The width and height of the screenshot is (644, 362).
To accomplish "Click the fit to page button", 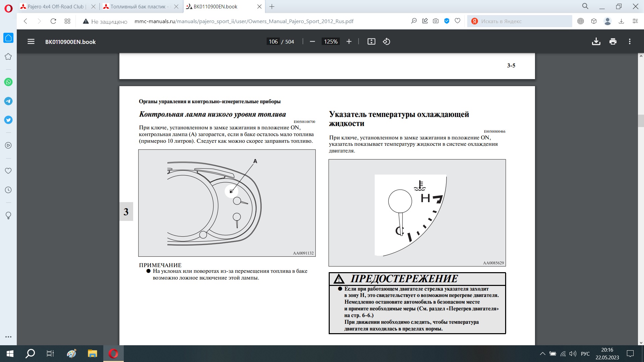I will tap(371, 42).
